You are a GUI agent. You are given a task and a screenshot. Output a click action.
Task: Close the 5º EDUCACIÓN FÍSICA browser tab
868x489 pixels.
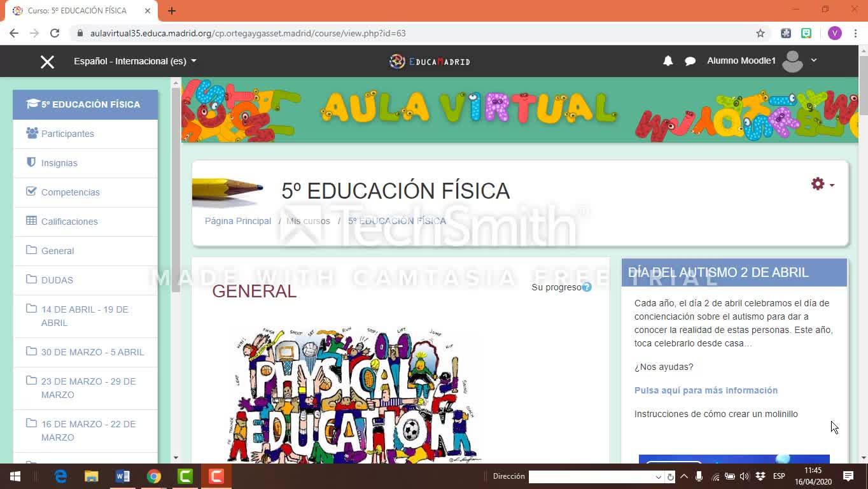point(148,11)
